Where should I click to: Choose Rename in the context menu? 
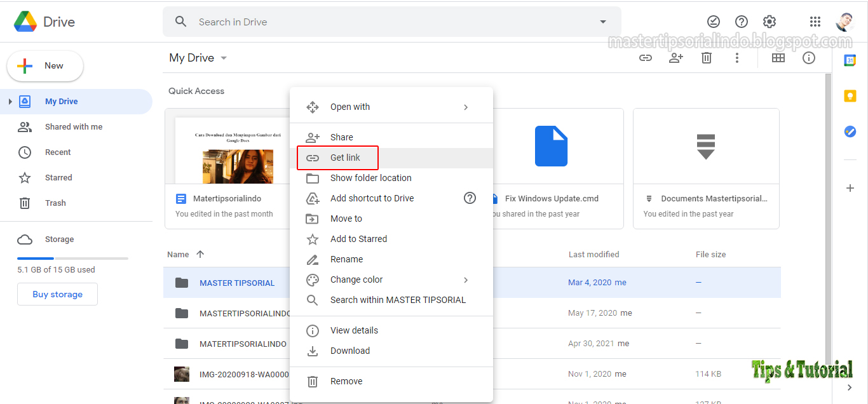click(x=346, y=259)
